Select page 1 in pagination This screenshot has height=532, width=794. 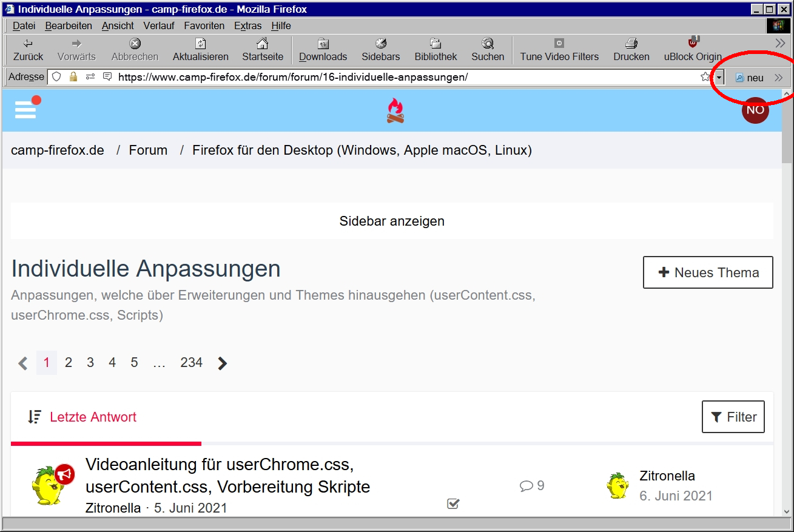click(x=47, y=363)
